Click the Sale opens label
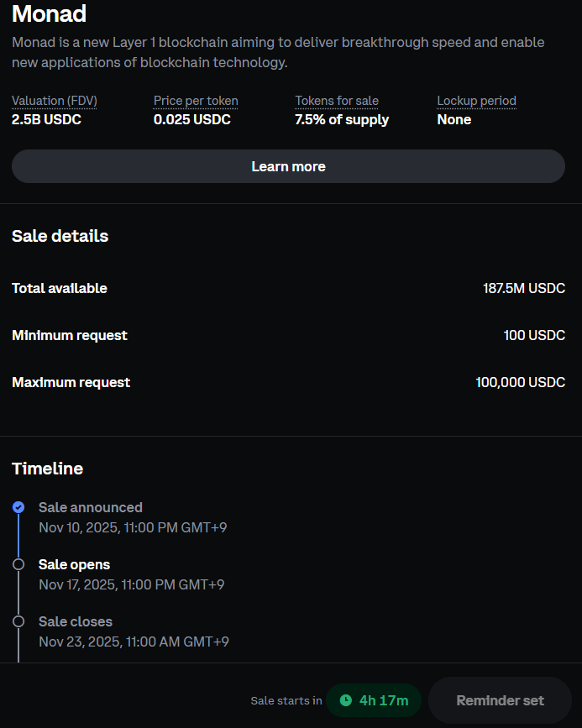 [x=74, y=564]
